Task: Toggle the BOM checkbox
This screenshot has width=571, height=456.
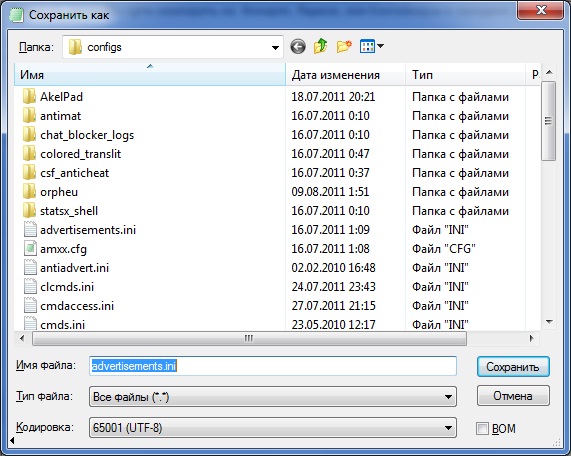Action: [x=482, y=428]
